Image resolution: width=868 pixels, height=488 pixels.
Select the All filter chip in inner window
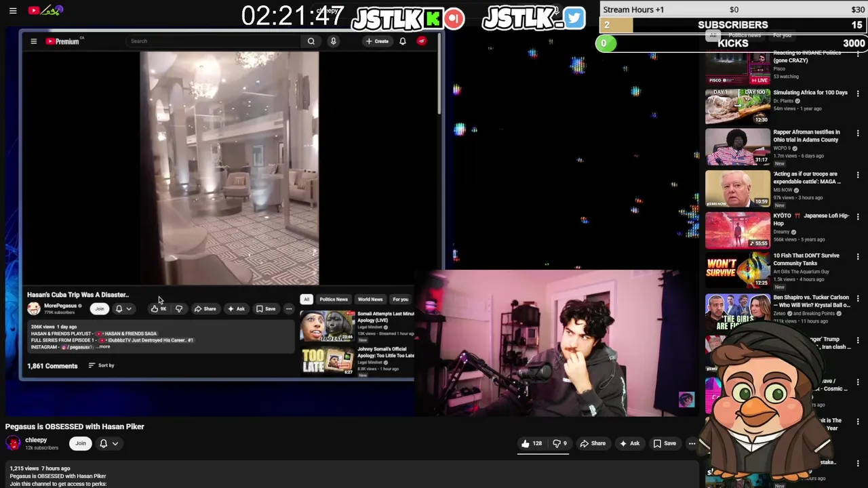tap(307, 299)
